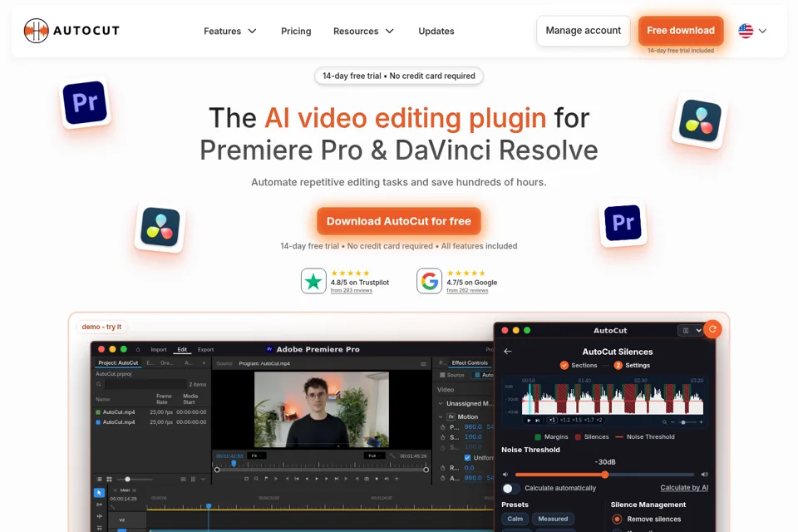
Task: Click the orange refresh button on AutoCut panel
Action: (712, 329)
